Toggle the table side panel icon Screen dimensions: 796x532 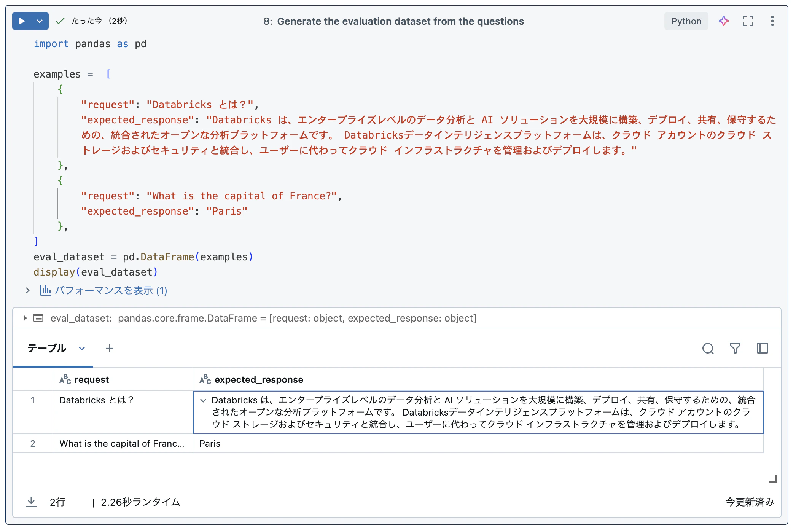tap(763, 348)
